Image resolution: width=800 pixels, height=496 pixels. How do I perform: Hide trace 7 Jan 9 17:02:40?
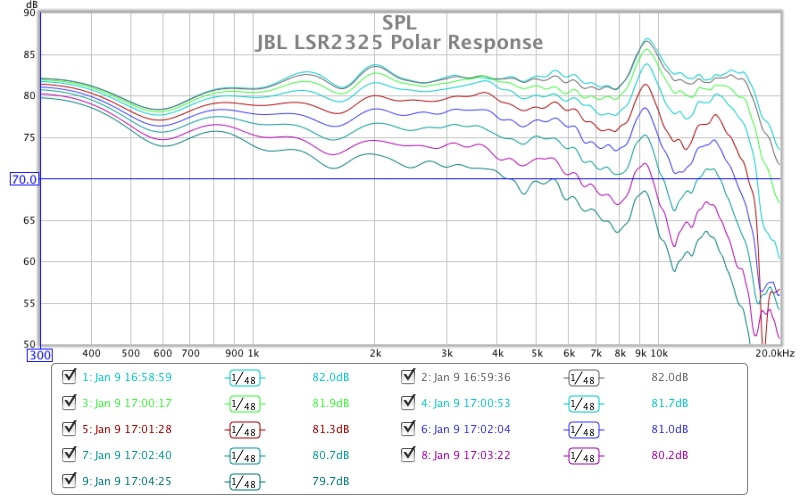(69, 455)
